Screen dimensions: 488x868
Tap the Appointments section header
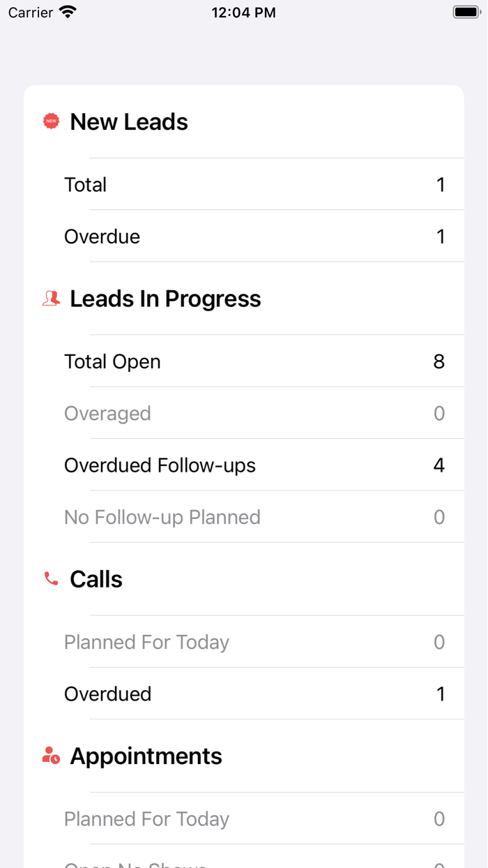click(x=146, y=756)
